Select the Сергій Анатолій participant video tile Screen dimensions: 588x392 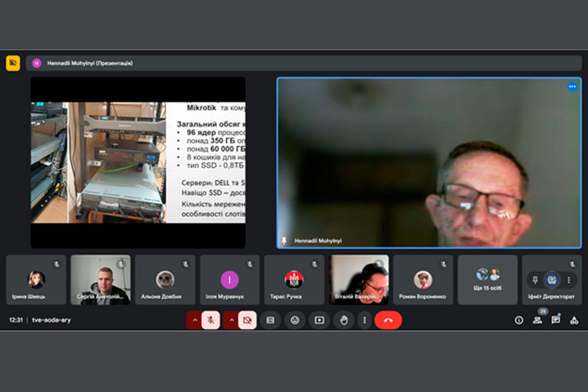coord(101,280)
